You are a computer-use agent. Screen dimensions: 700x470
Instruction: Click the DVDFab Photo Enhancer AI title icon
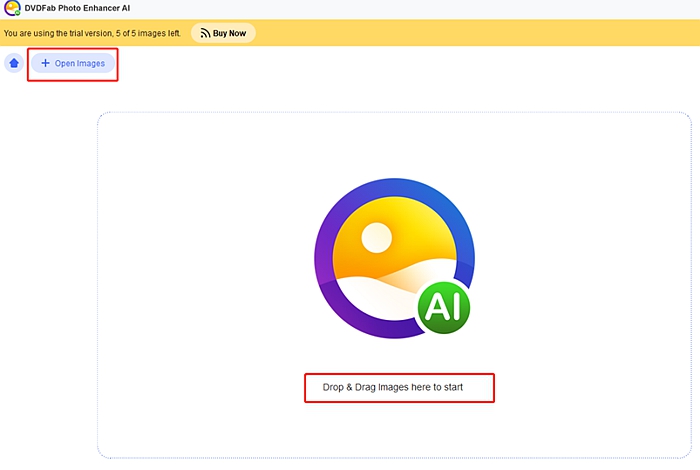pos(12,8)
